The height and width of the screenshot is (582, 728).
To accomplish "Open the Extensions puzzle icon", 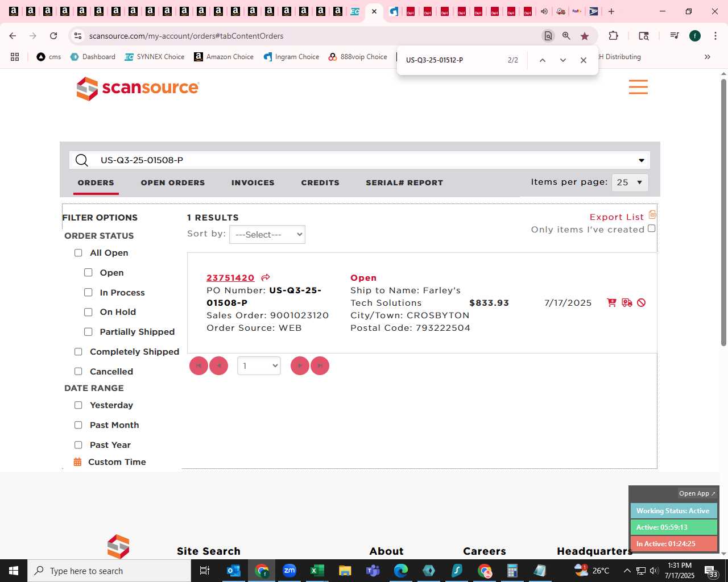I will click(x=613, y=36).
